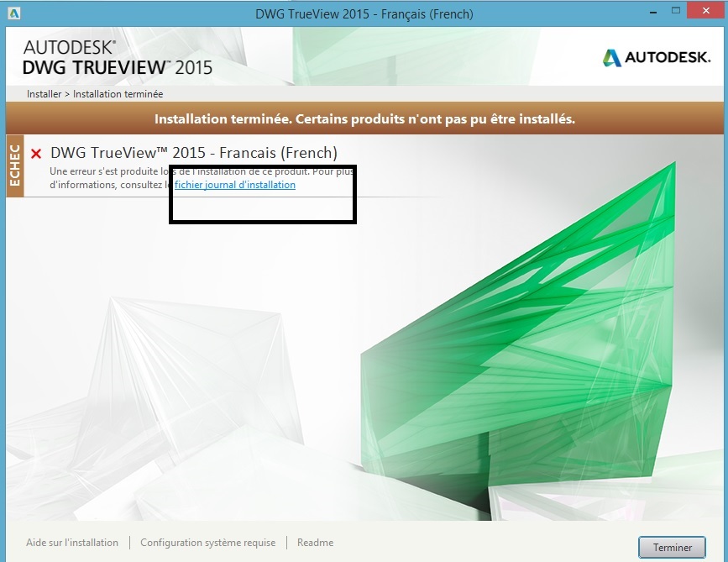Close the DWG TrueView installer window

pyautogui.click(x=705, y=11)
